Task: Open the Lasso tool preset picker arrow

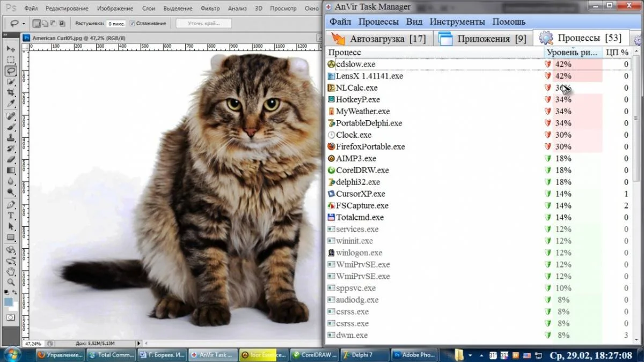Action: pos(24,24)
